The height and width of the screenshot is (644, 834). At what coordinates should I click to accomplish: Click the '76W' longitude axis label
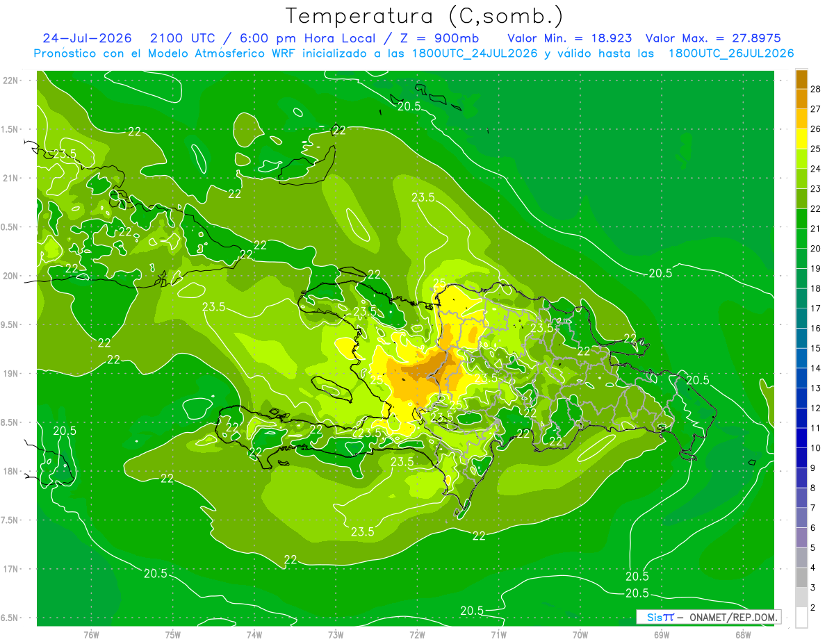click(91, 634)
